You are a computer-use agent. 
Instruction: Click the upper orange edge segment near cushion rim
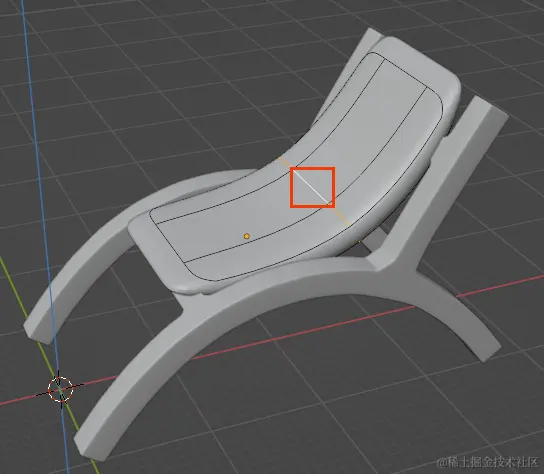(x=285, y=162)
